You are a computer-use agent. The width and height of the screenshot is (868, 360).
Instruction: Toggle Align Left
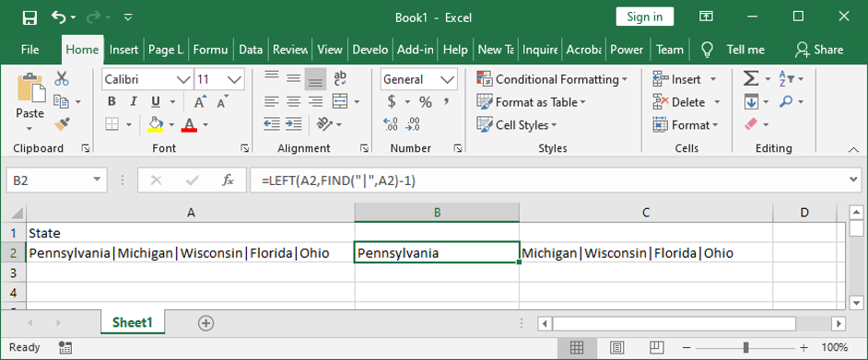271,102
